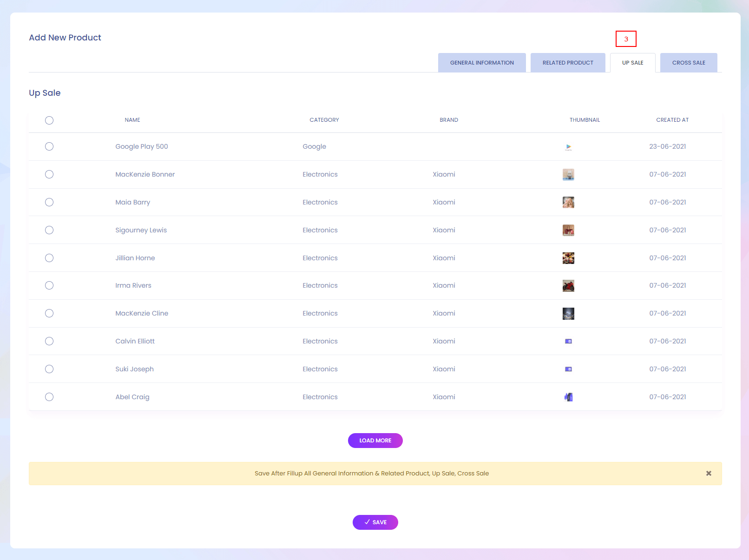Screen dimensions: 749x560
Task: Click the Calvin Elliott thumbnail icon
Action: click(x=568, y=341)
